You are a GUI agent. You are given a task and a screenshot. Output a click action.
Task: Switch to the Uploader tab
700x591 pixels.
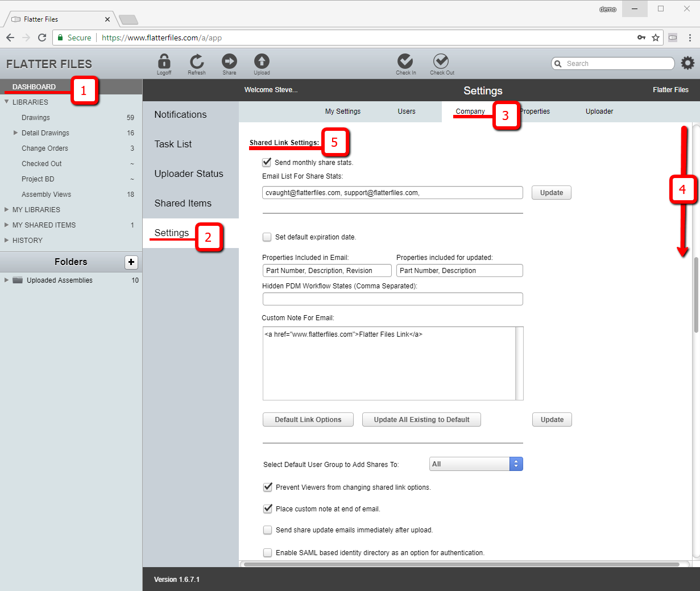[599, 111]
